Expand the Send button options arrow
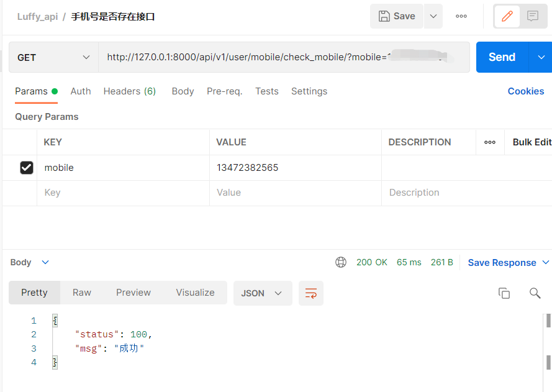Image resolution: width=552 pixels, height=392 pixels. point(540,57)
